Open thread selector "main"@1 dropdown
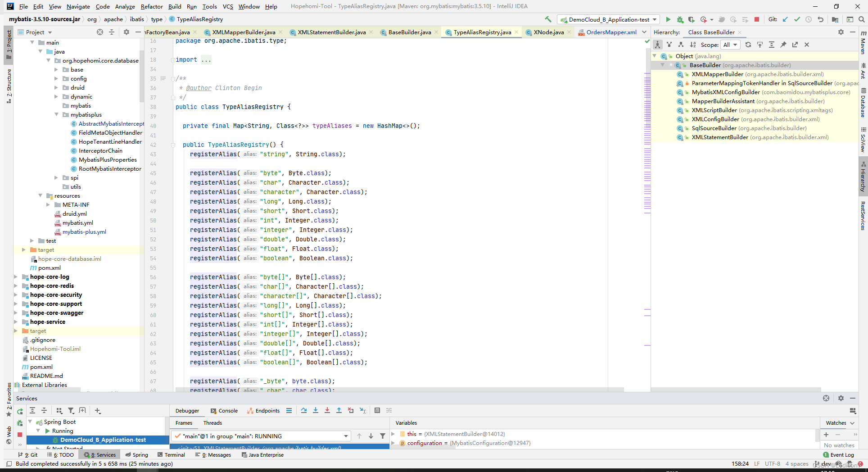 261,436
